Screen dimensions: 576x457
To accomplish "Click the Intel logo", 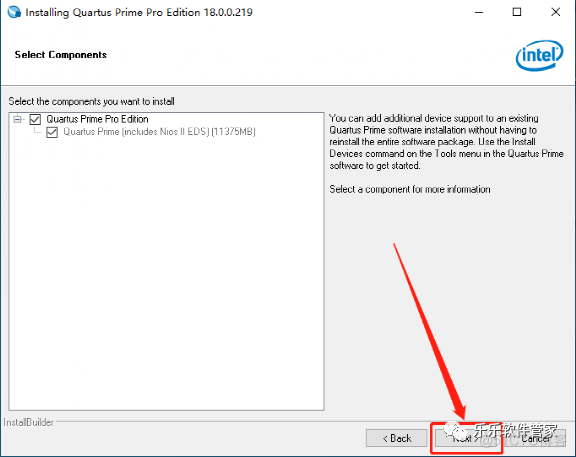I will tap(539, 55).
